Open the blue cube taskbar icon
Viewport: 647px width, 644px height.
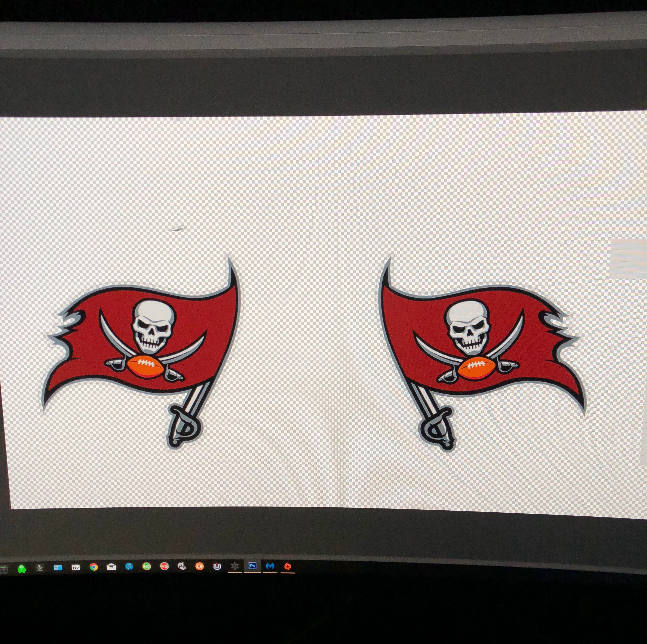coord(129,566)
